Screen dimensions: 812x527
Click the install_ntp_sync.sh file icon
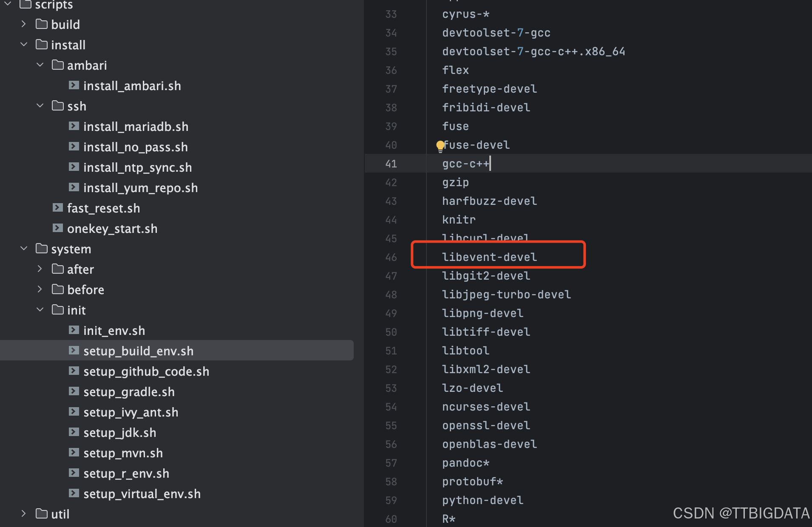tap(74, 167)
